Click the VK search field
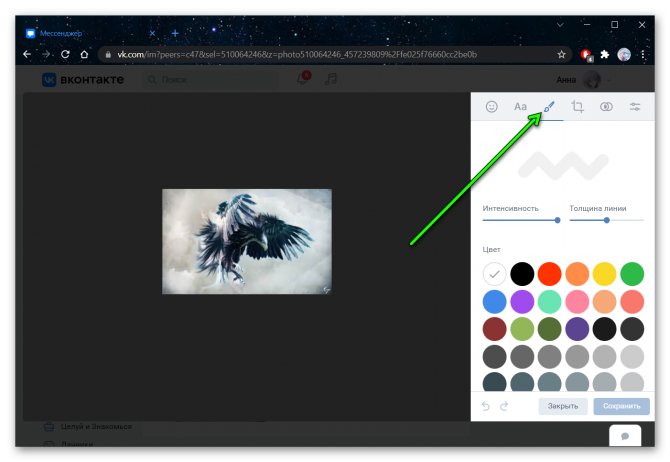Viewport: 670px width, 462px height. [x=209, y=79]
